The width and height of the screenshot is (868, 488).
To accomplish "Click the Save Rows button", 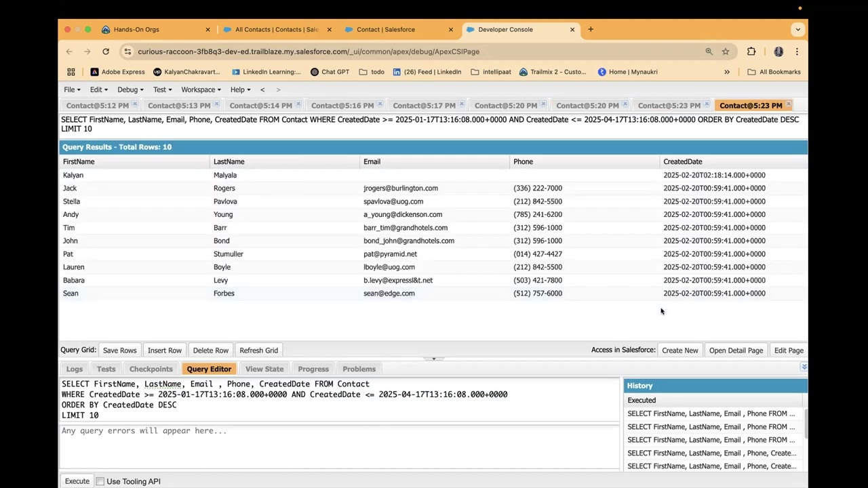I will pyautogui.click(x=119, y=350).
